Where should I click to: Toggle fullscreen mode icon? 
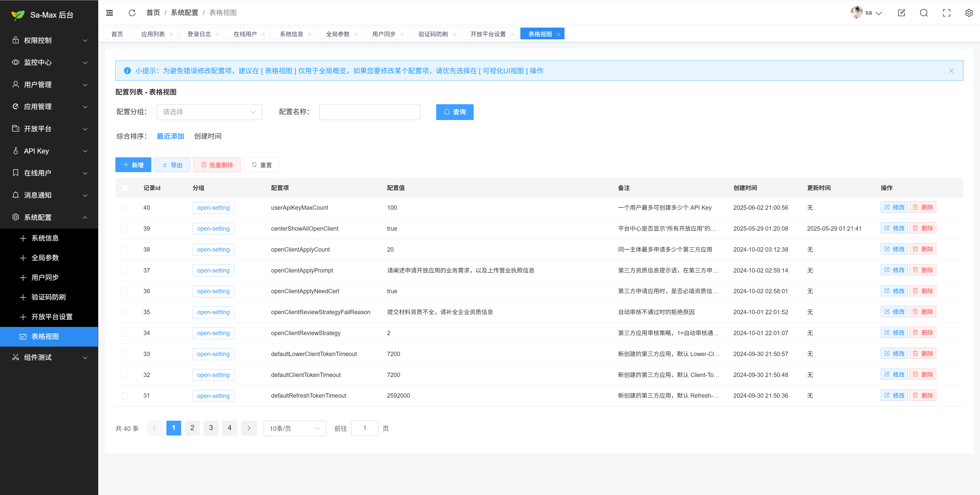pyautogui.click(x=947, y=13)
